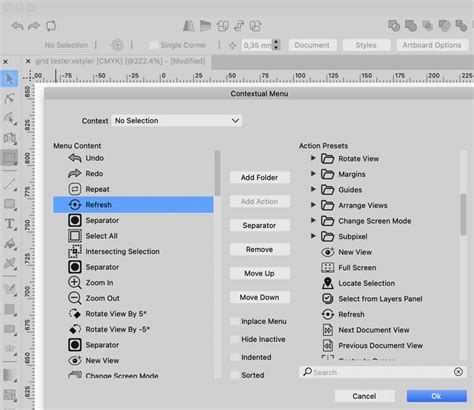Click the Redo arrow in top toolbar
This screenshot has height=410, width=474.
[x=34, y=26]
